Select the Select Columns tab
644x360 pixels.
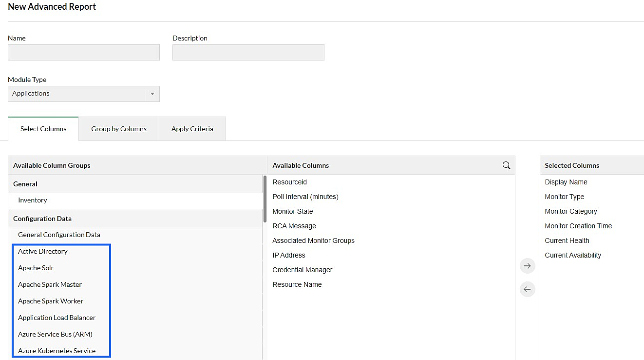coord(43,129)
